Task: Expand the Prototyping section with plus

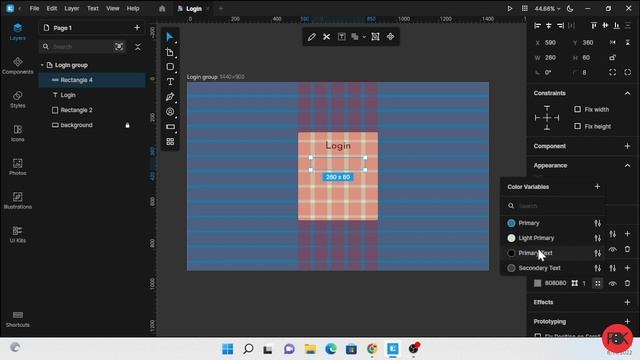Action: tap(627, 321)
